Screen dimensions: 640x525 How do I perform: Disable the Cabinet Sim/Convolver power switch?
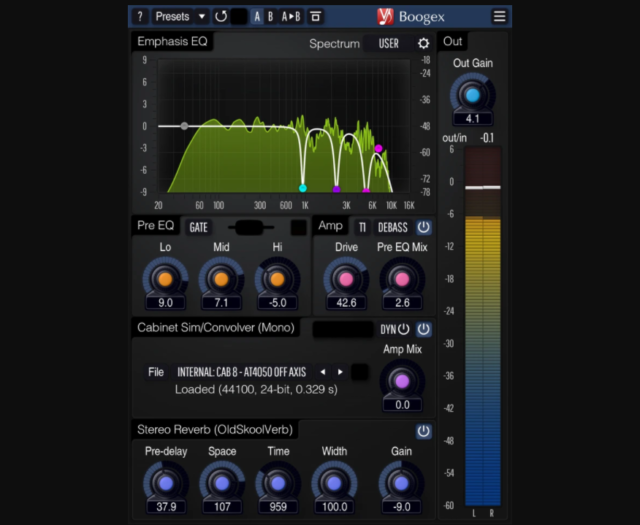[x=423, y=329]
